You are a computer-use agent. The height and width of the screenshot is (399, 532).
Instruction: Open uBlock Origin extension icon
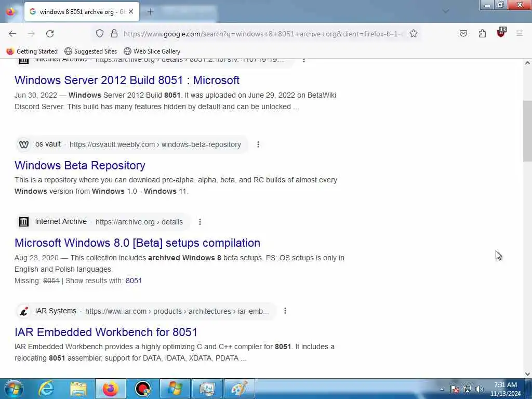pyautogui.click(x=501, y=33)
